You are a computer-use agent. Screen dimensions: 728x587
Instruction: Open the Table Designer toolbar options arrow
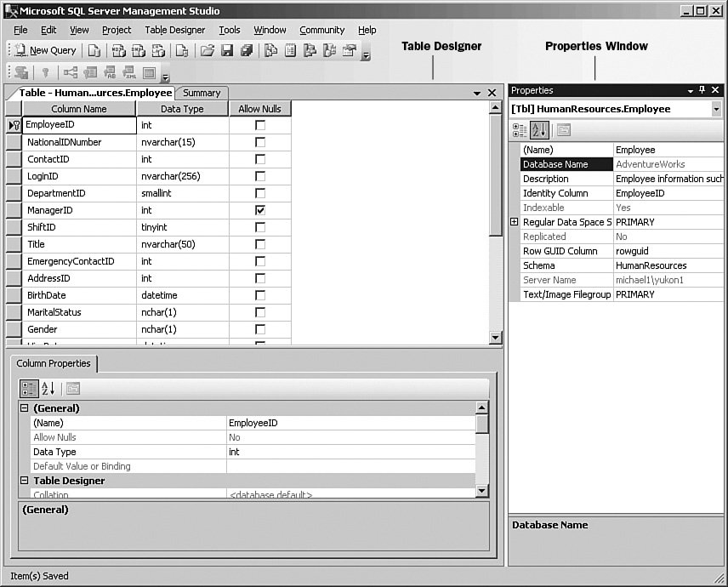165,77
